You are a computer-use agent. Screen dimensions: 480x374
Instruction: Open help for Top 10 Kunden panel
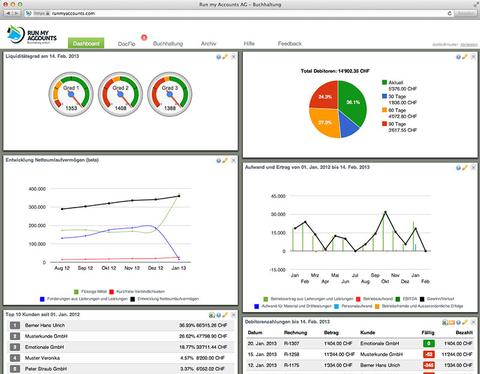[219, 315]
